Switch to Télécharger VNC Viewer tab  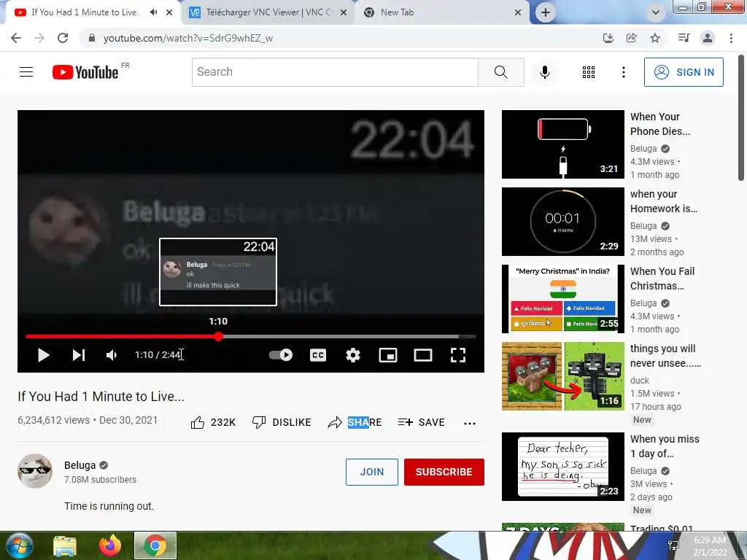click(x=268, y=12)
